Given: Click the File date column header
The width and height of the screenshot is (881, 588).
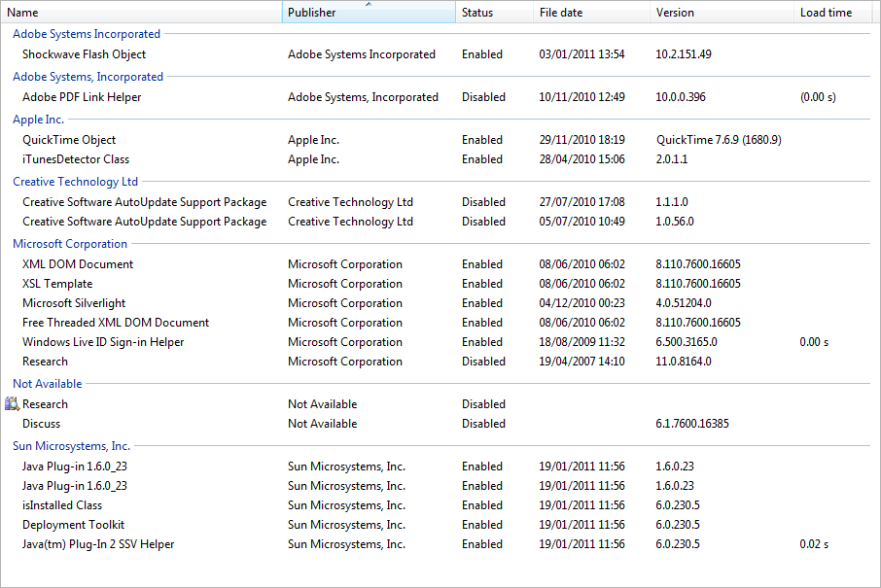Looking at the screenshot, I should pyautogui.click(x=591, y=12).
